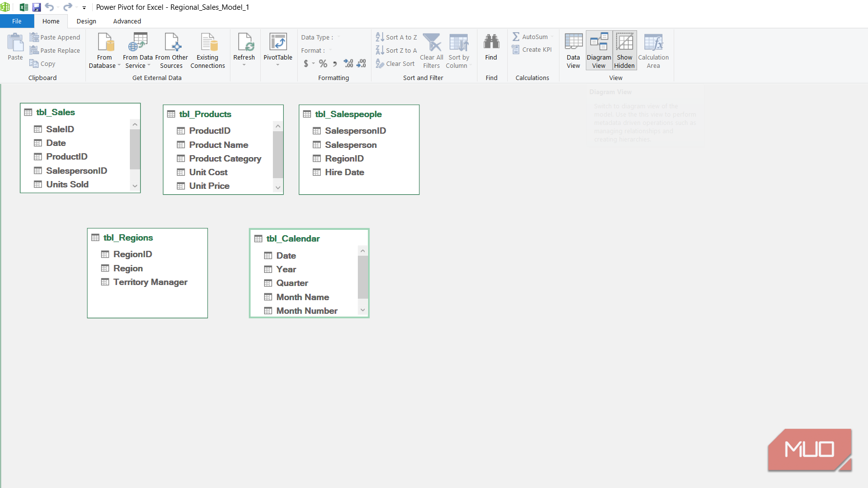Click Paste Replace
The width and height of the screenshot is (868, 488).
click(55, 50)
